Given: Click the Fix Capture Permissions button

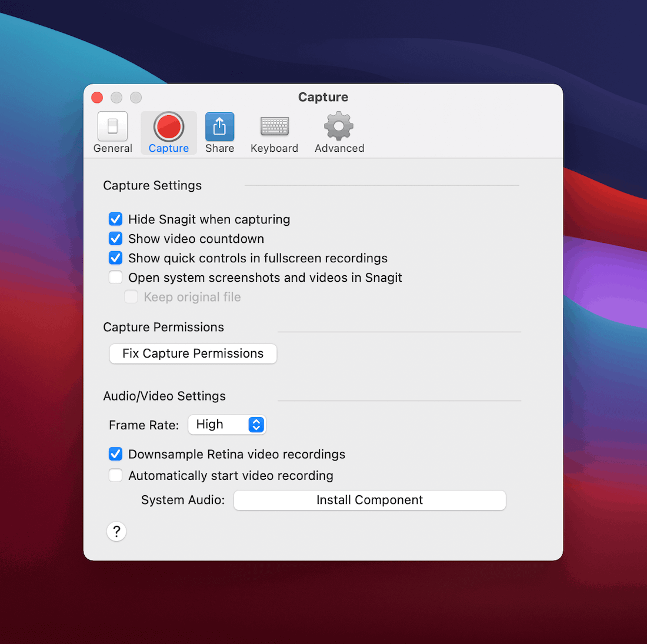Looking at the screenshot, I should 192,353.
